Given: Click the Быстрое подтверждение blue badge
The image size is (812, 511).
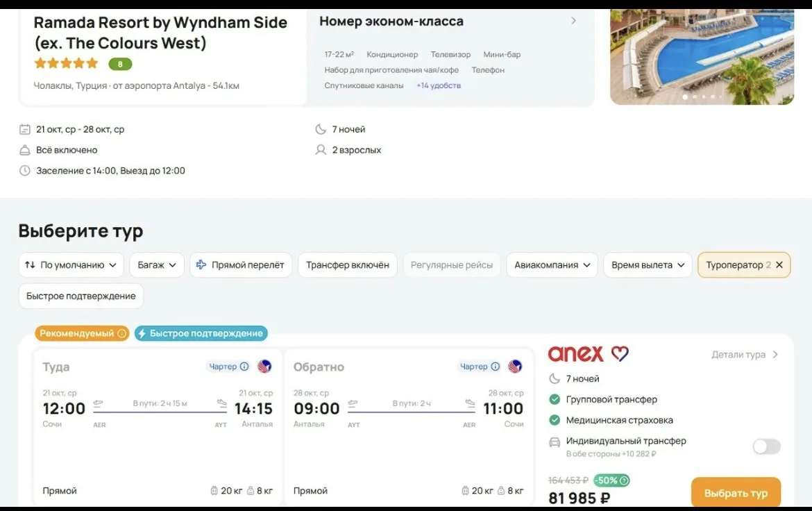Looking at the screenshot, I should click(x=201, y=333).
